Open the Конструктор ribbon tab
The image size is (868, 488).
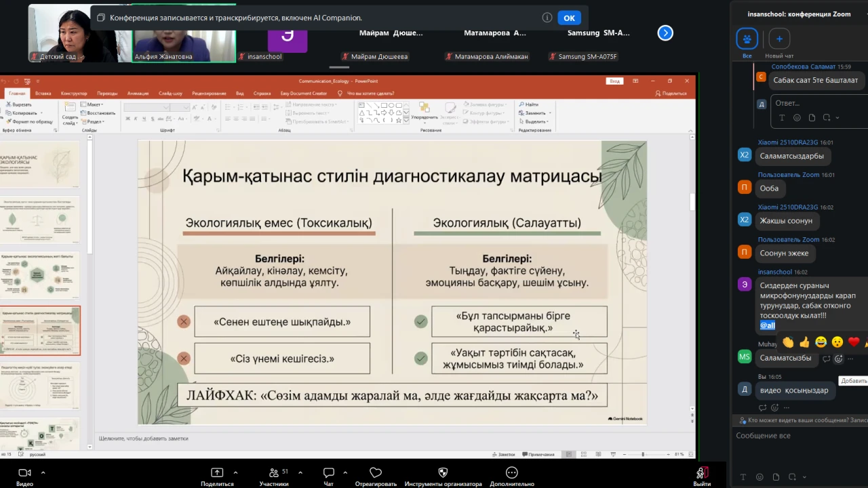coord(74,93)
